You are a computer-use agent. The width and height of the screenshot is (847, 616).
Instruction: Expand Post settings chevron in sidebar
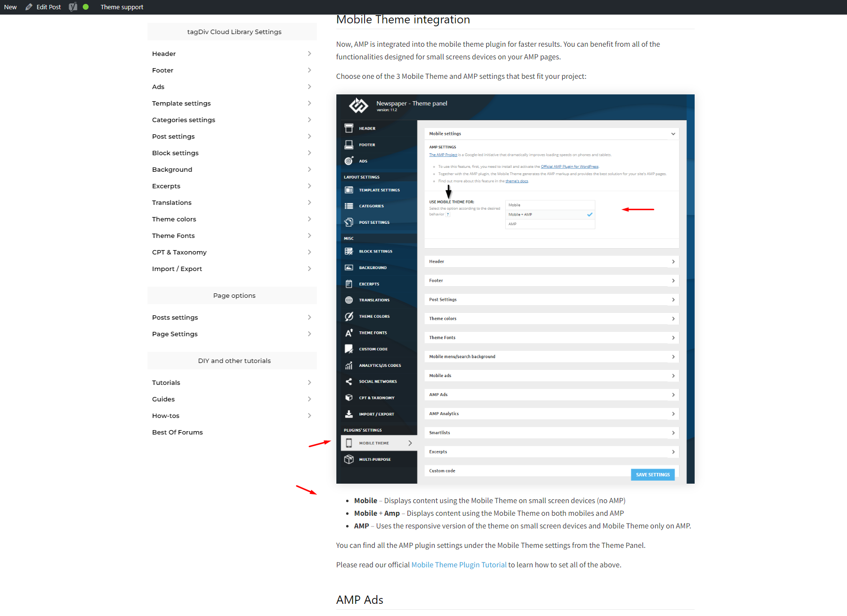(310, 136)
